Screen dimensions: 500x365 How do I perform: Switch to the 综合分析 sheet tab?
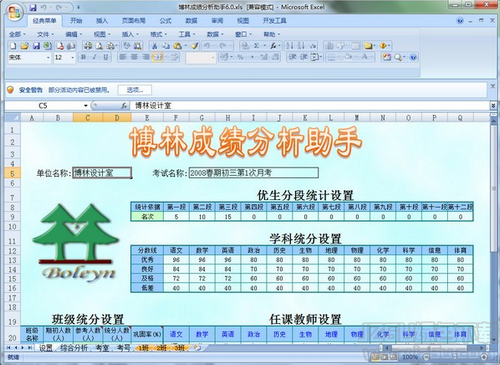[x=74, y=348]
